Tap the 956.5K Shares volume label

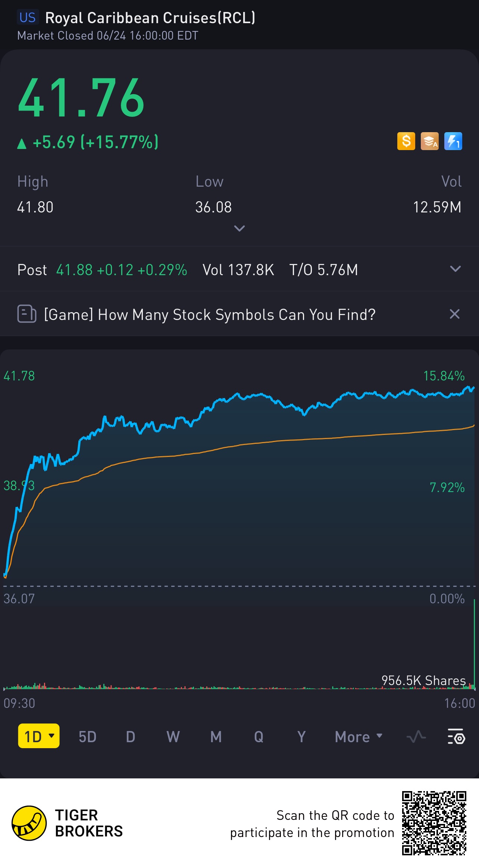(424, 680)
